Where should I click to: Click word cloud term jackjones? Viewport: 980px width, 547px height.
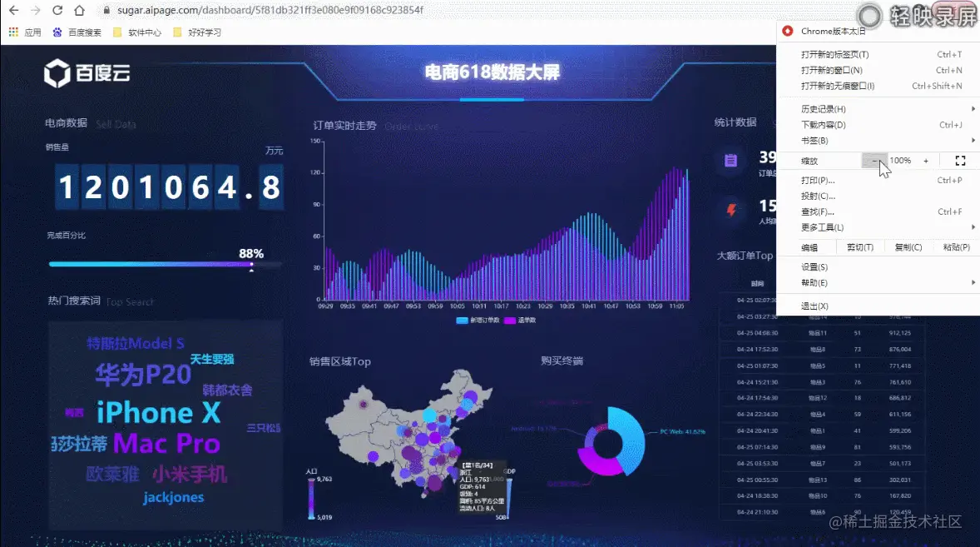(174, 498)
